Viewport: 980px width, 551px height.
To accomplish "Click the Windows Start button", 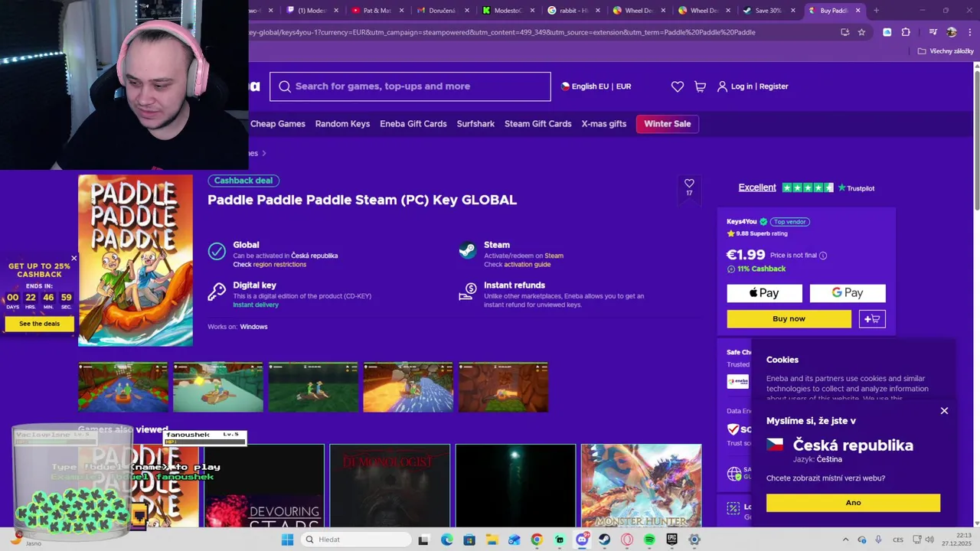I will tap(287, 540).
